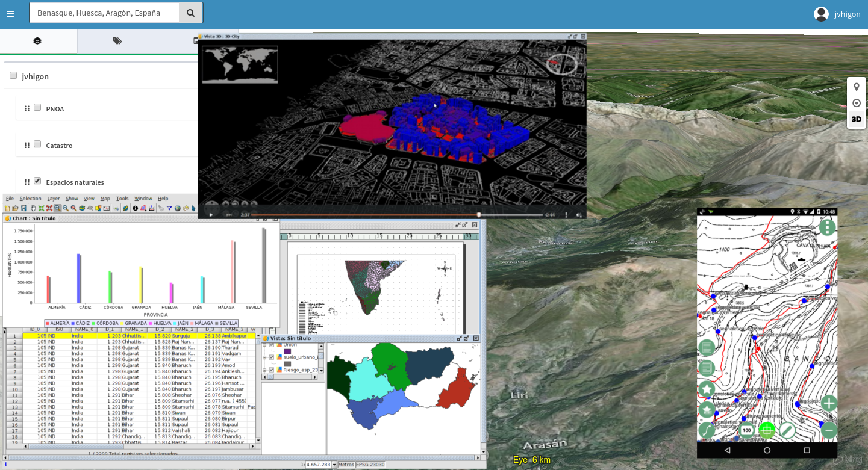Mute the video speaker icon
Viewport: 868px width, 470px height.
(x=579, y=215)
